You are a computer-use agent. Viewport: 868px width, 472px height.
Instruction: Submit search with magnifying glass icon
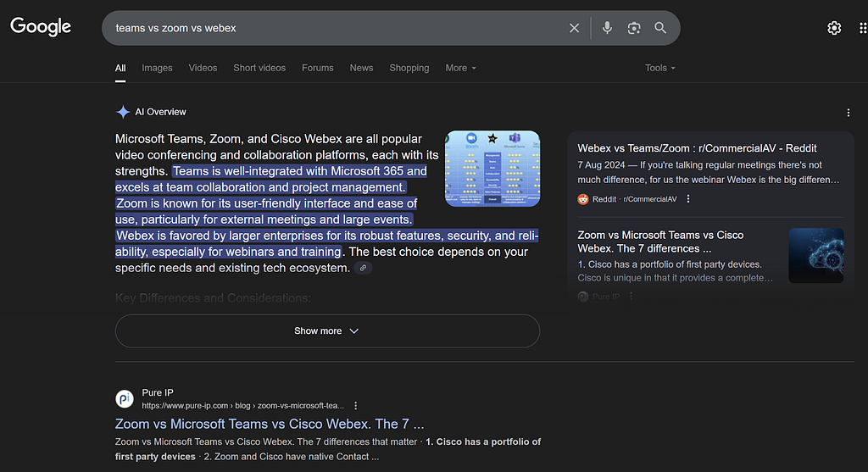(x=660, y=28)
